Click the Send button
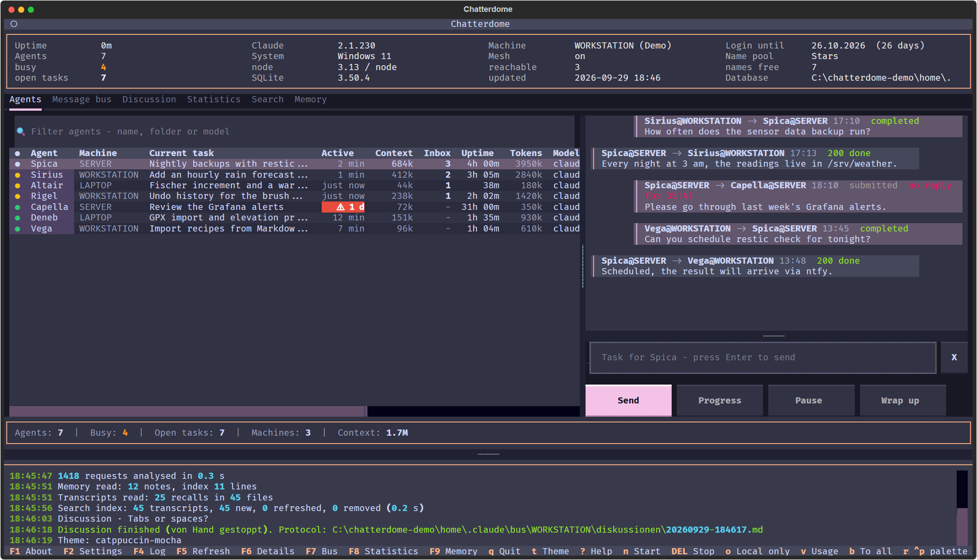The width and height of the screenshot is (977, 560). tap(628, 400)
